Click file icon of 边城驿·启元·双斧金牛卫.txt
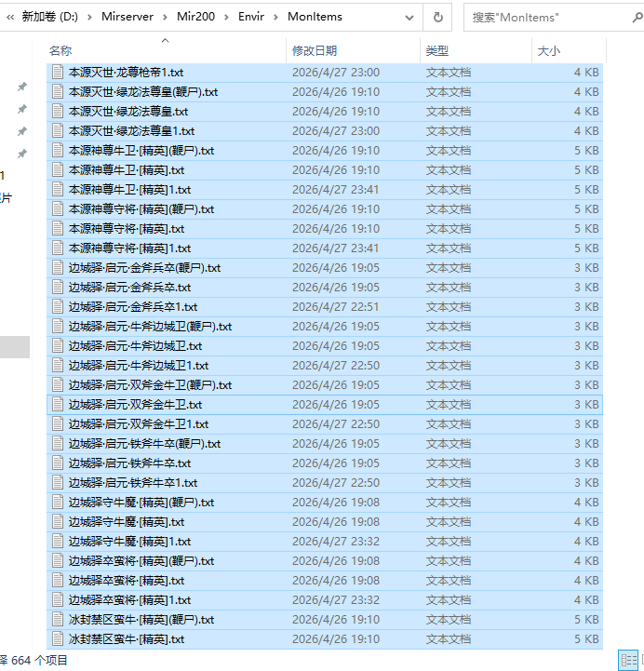 point(58,405)
